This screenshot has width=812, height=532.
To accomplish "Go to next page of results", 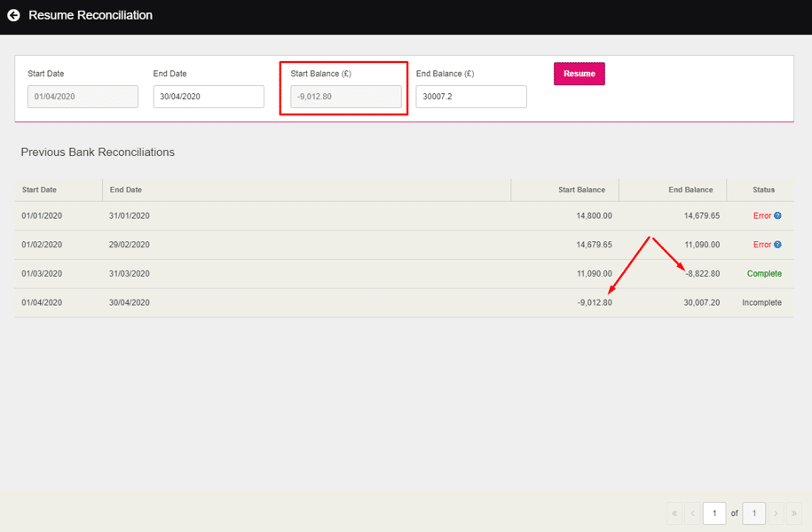I will (776, 513).
